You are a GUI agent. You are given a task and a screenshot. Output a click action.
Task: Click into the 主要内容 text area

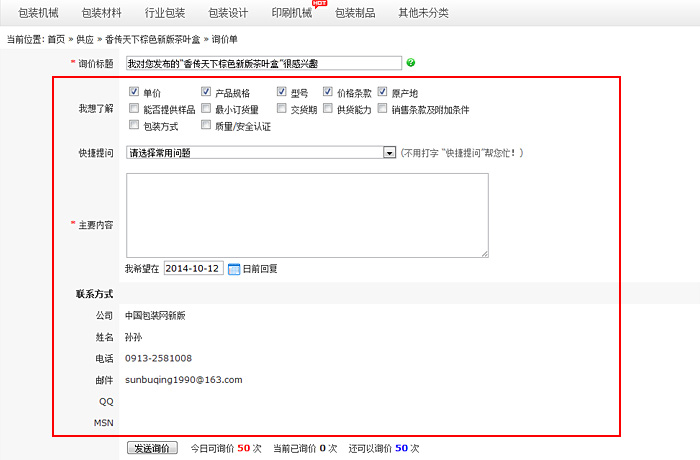[x=307, y=215]
